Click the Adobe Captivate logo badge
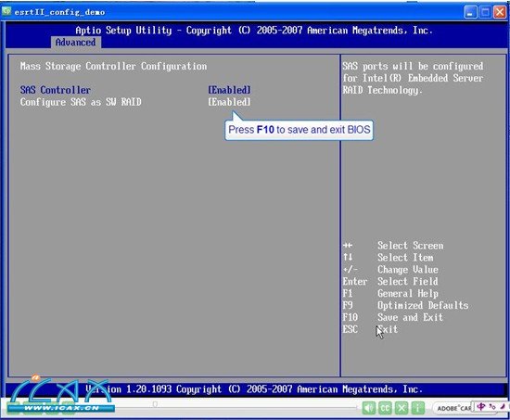This screenshot has width=510, height=420. (x=453, y=408)
